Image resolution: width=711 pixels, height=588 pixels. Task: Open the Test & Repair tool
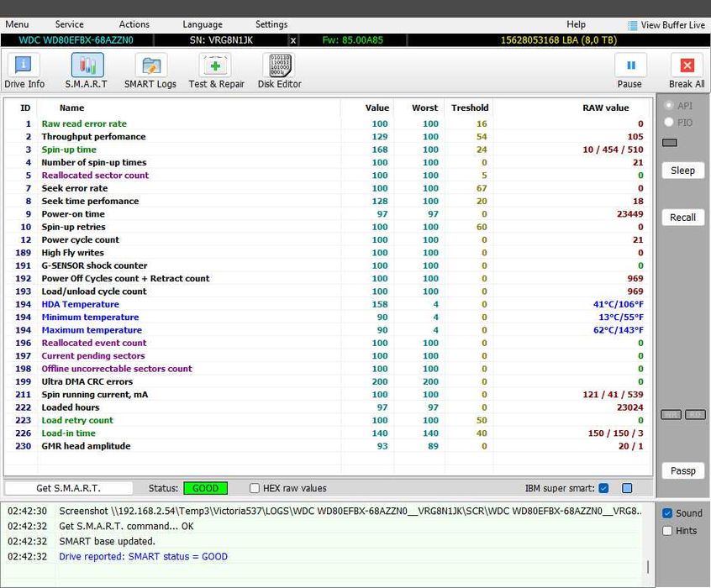point(215,65)
